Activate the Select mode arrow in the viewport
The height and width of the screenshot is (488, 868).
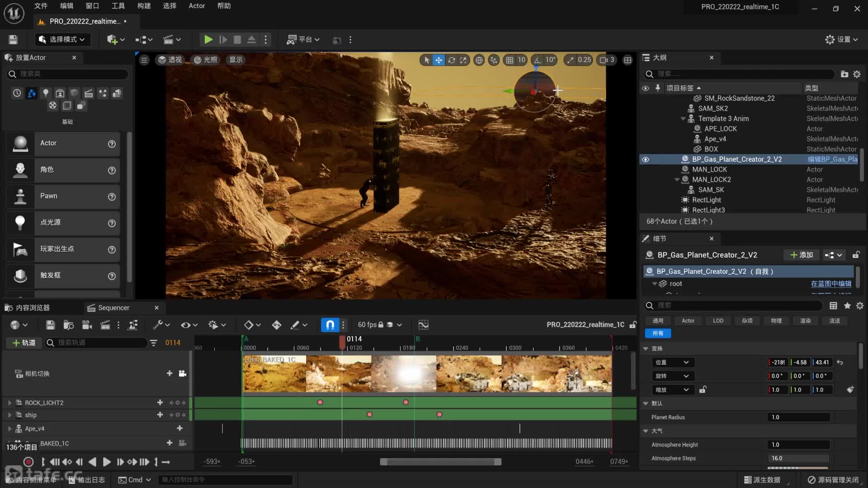427,60
